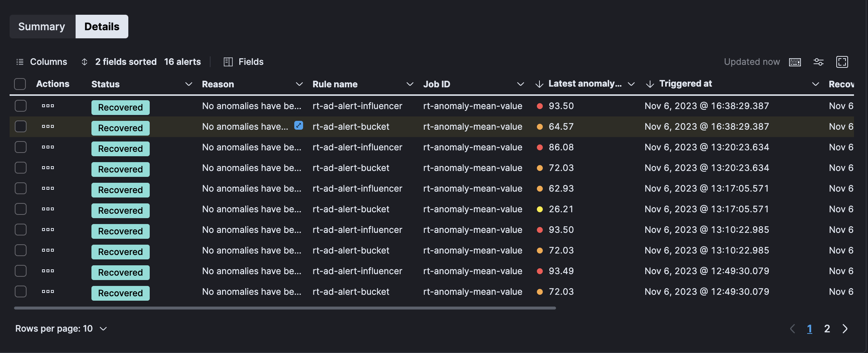The width and height of the screenshot is (868, 353).
Task: Check the row with anomaly score 93.49
Action: point(21,271)
